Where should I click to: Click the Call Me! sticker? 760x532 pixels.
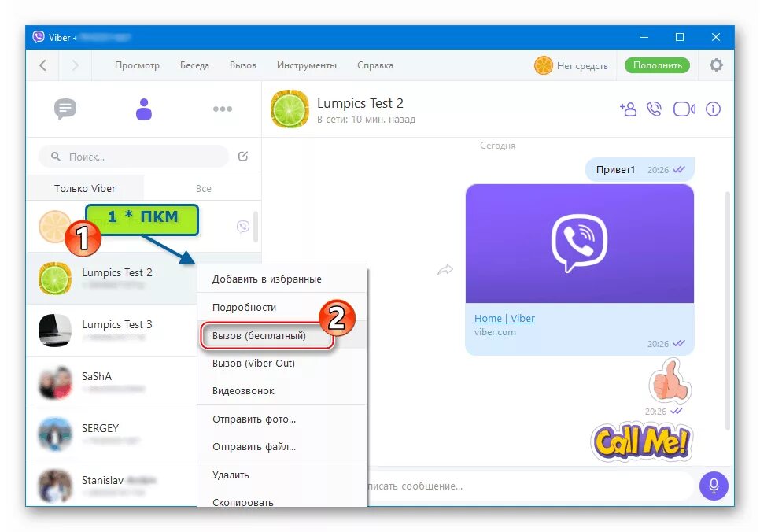click(x=642, y=441)
